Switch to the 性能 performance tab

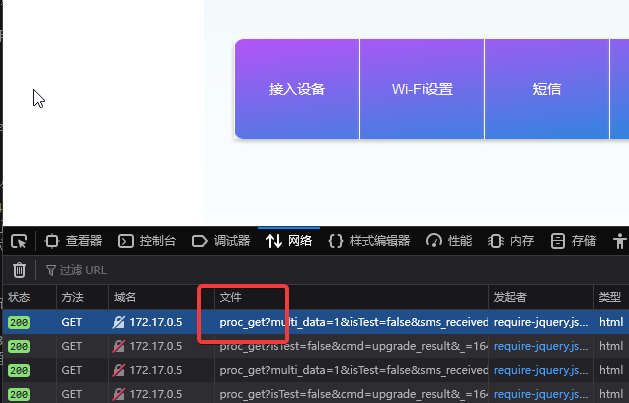point(449,241)
